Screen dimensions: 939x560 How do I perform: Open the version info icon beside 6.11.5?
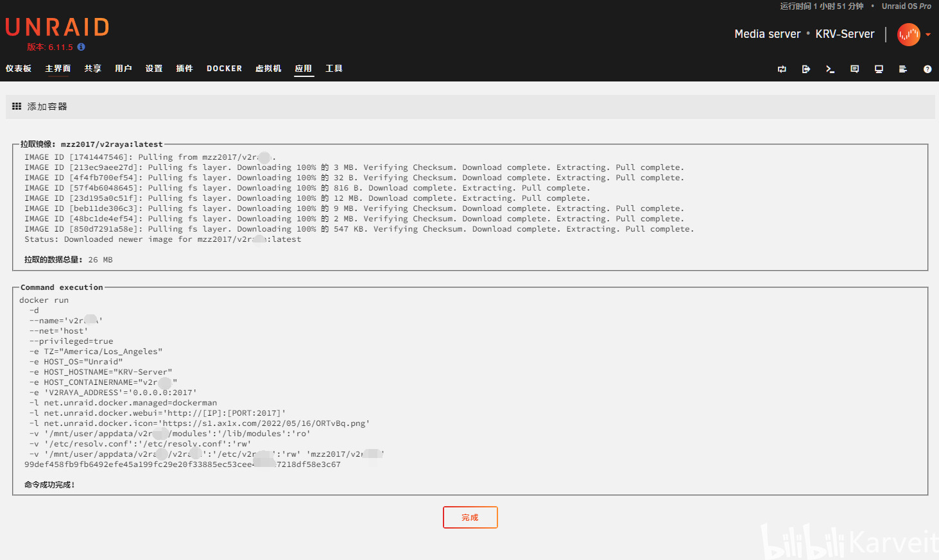click(81, 47)
